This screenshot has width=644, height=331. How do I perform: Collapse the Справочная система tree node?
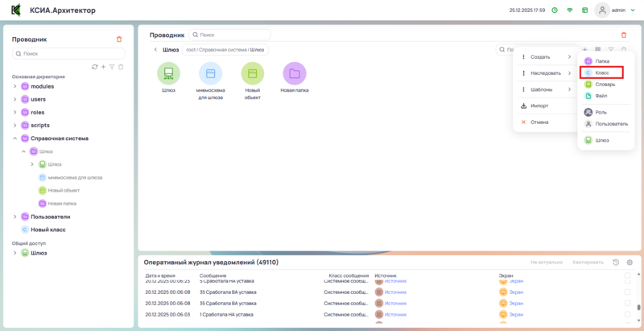click(14, 138)
